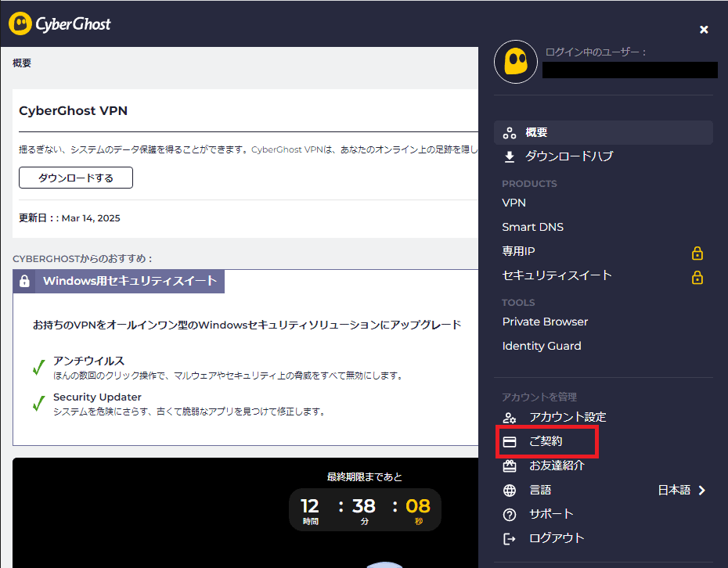This screenshot has height=568, width=728.
Task: Click the 概要 page title at top left
Action: point(22,63)
